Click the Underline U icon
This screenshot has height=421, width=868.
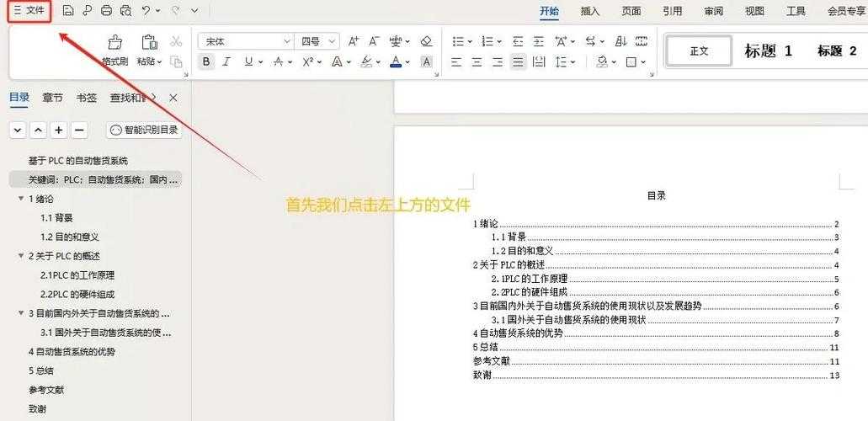[248, 62]
